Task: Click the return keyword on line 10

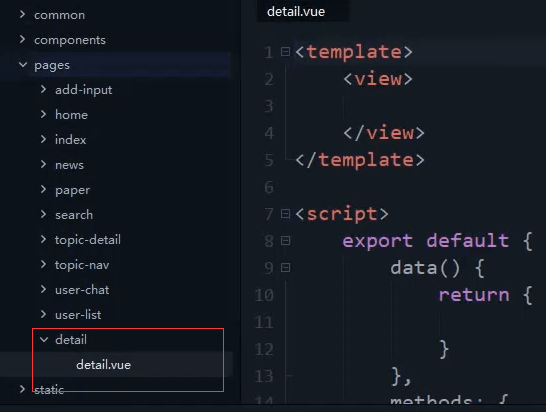Action: 474,295
